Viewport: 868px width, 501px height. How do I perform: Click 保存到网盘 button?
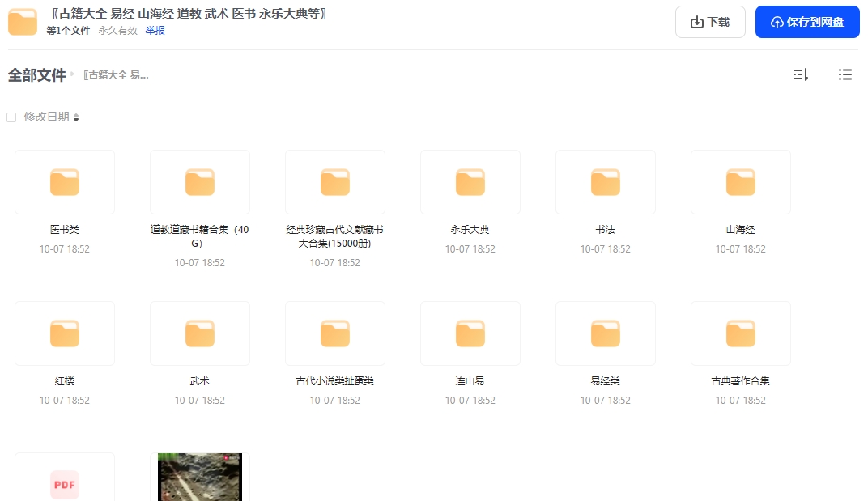(x=807, y=22)
